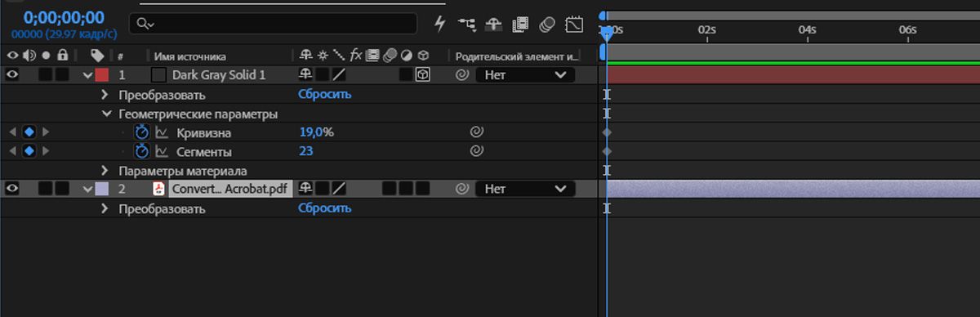980x317 pixels.
Task: Expand Преобразовать under Dark Gray Solid 1
Action: [x=105, y=94]
